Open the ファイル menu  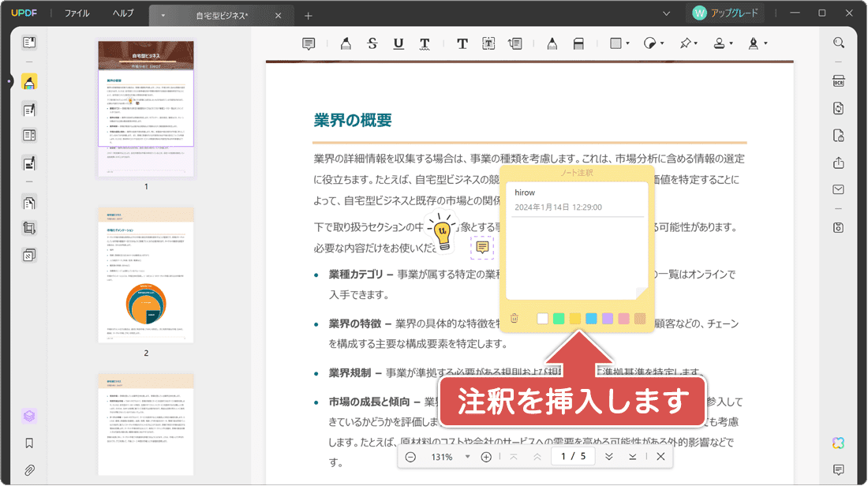(77, 13)
